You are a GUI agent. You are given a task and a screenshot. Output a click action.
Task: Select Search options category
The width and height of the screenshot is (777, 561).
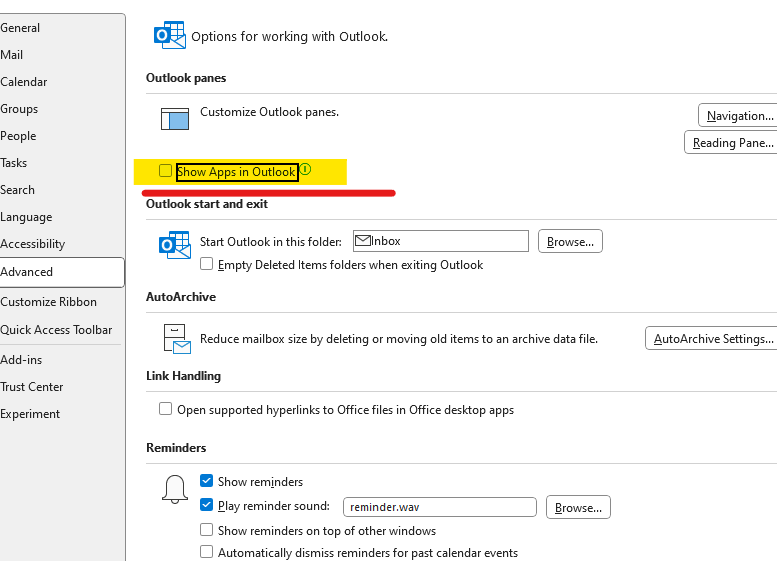click(17, 190)
